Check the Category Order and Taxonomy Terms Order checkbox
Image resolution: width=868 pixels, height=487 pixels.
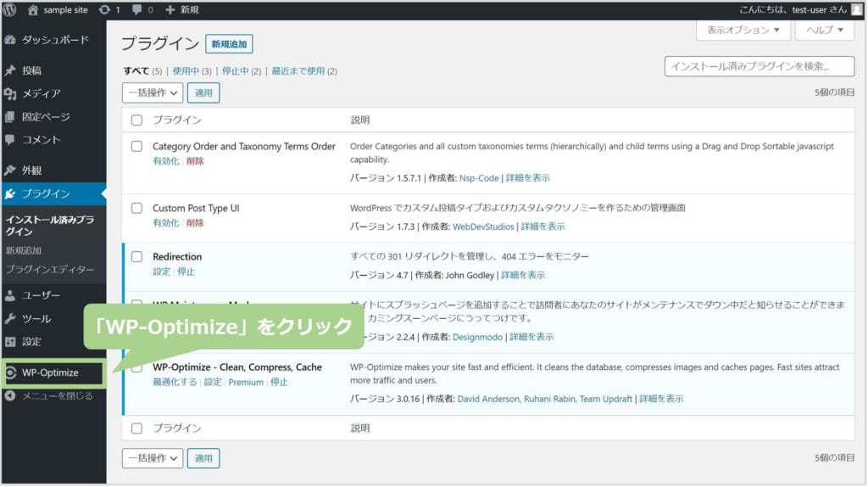coord(136,146)
